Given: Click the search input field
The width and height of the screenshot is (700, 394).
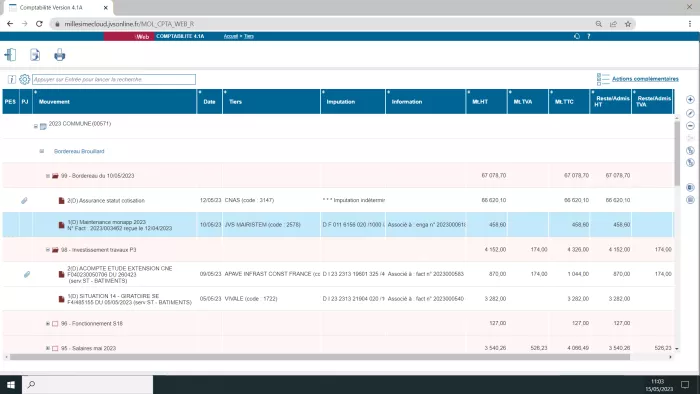Looking at the screenshot, I should click(x=114, y=79).
